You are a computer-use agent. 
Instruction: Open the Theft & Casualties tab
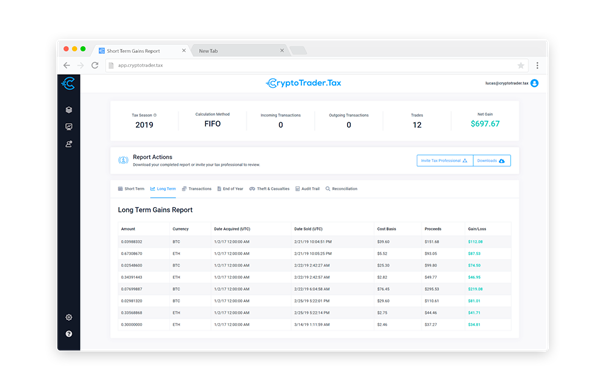[x=269, y=189]
